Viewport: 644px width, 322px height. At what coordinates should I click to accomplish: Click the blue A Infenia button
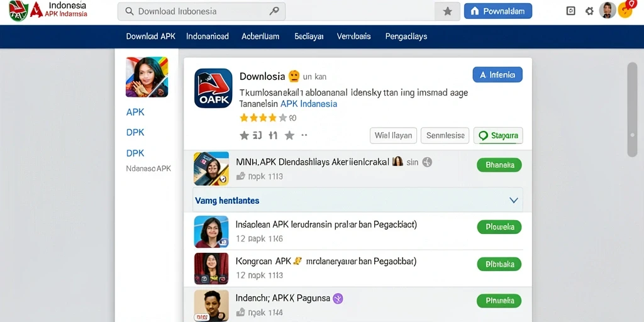coord(497,75)
